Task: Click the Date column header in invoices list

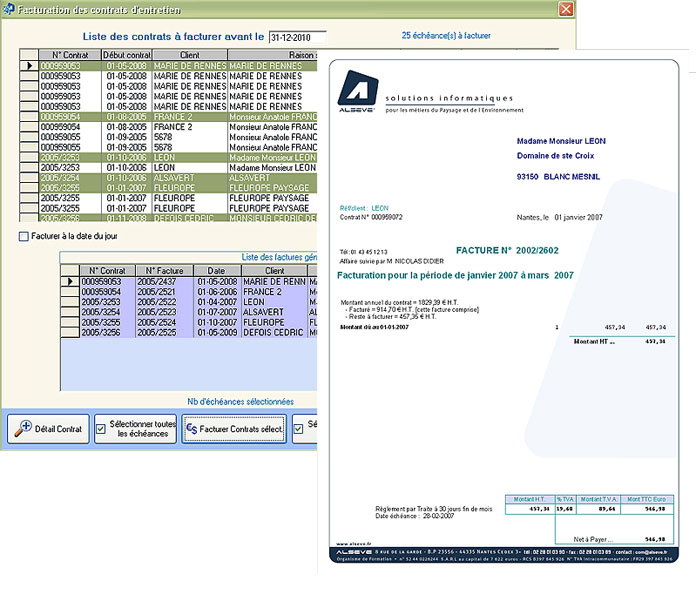Action: point(216,270)
